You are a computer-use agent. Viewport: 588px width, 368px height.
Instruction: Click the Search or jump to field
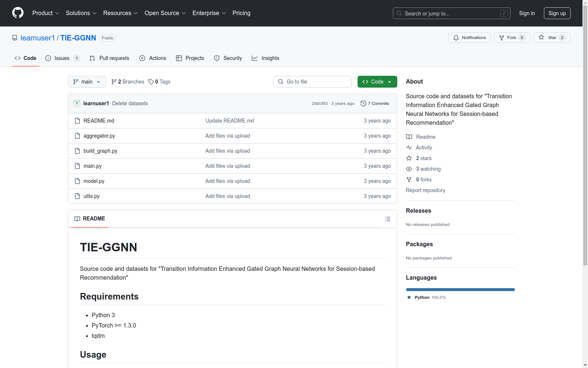[451, 13]
